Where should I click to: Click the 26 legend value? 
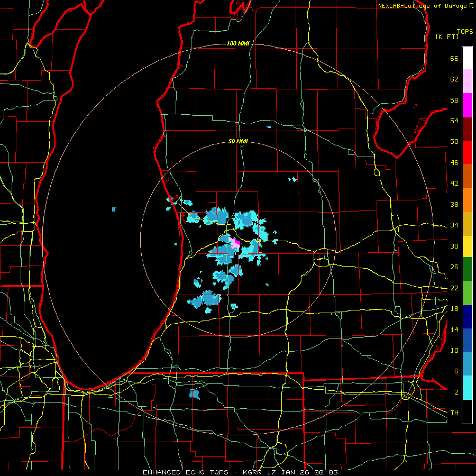click(x=454, y=267)
